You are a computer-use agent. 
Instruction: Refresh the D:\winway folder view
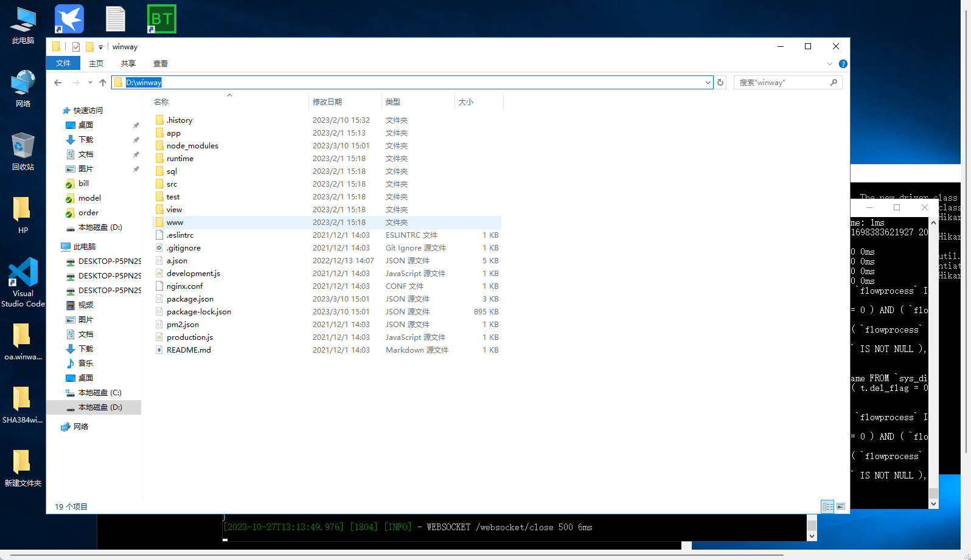click(x=720, y=83)
